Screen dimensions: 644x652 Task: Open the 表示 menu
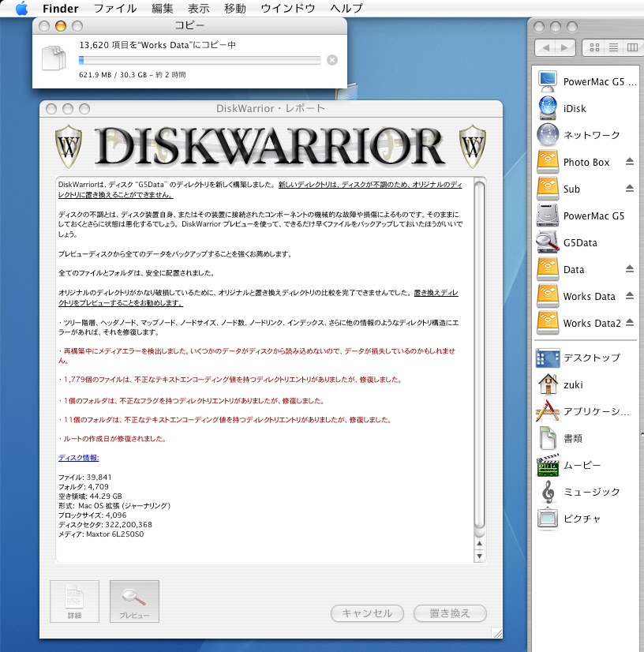click(198, 9)
